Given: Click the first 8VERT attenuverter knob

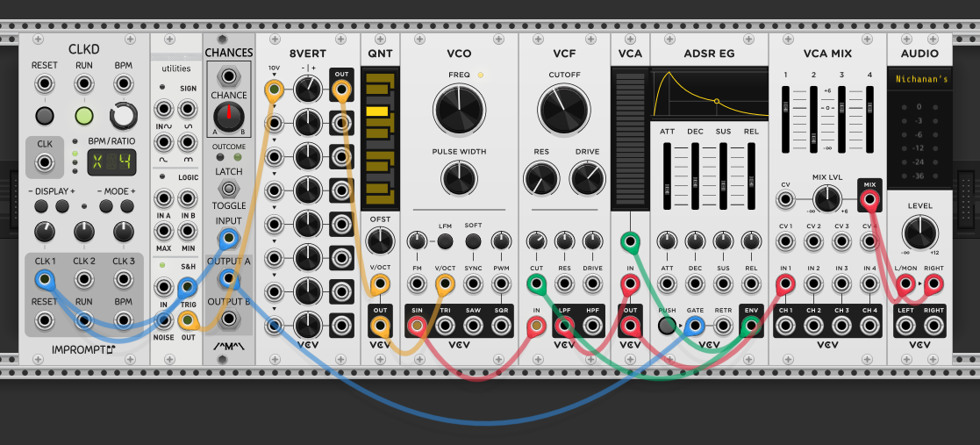Looking at the screenshot, I should pyautogui.click(x=307, y=90).
